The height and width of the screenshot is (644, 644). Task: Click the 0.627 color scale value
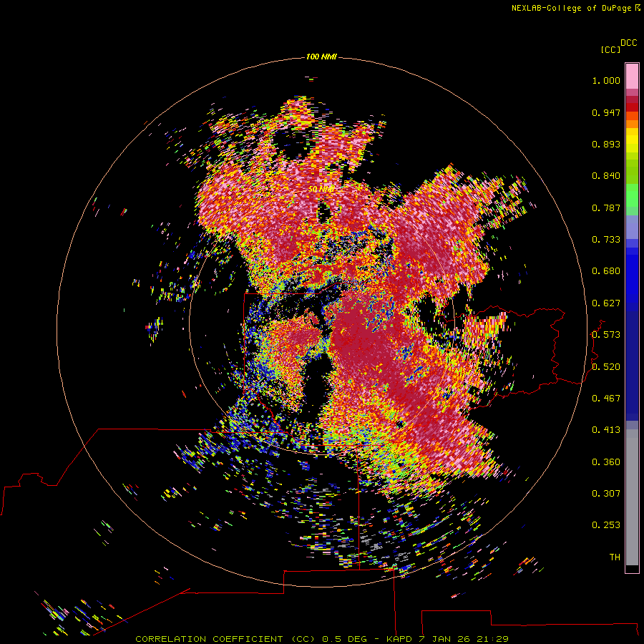coord(606,303)
